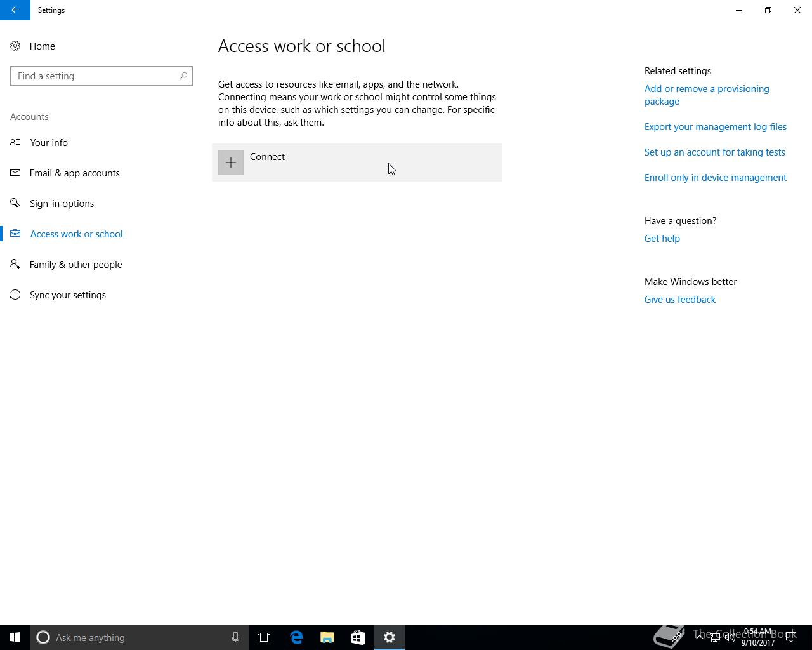Click Enroll only in device management
This screenshot has height=650, width=812.
pos(716,178)
